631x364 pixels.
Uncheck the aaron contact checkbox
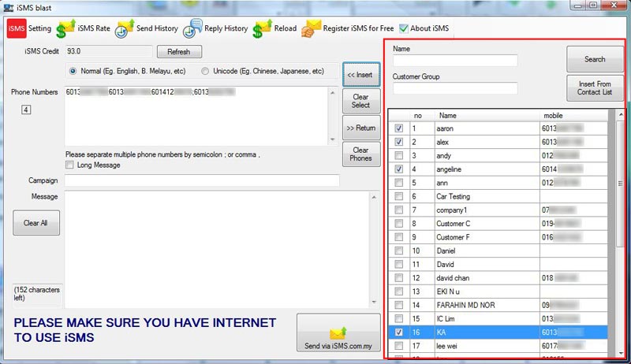tap(399, 128)
